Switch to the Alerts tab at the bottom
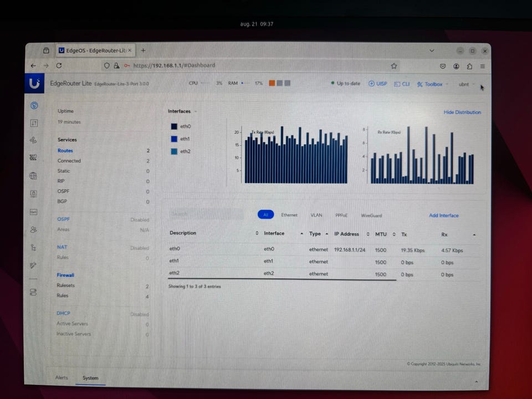This screenshot has height=399, width=532. point(62,378)
